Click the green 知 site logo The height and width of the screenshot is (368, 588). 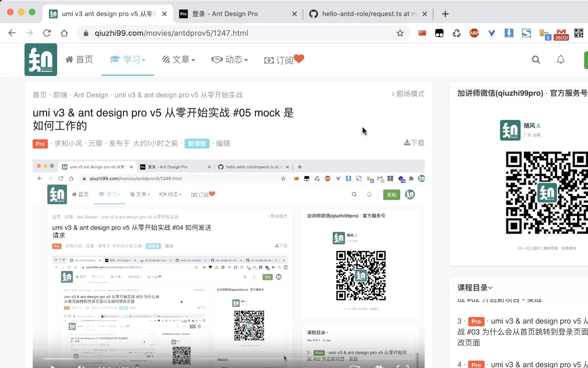(x=41, y=60)
